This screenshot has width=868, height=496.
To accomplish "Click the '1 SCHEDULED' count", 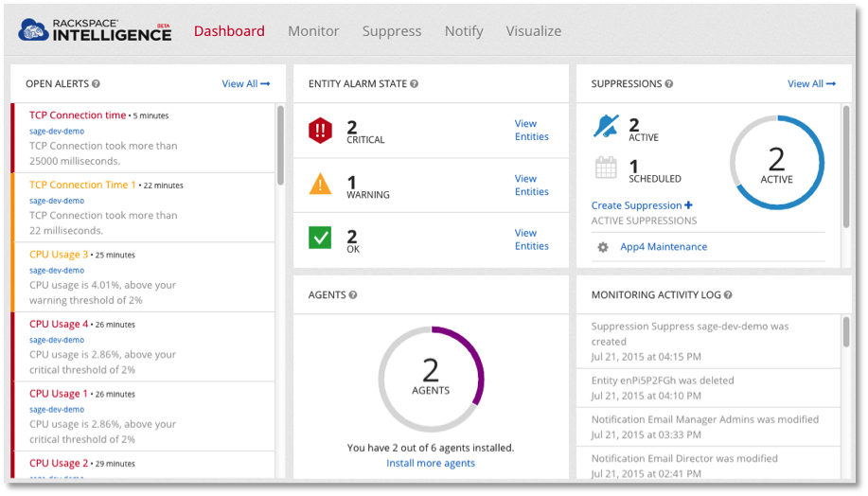I will [x=655, y=171].
